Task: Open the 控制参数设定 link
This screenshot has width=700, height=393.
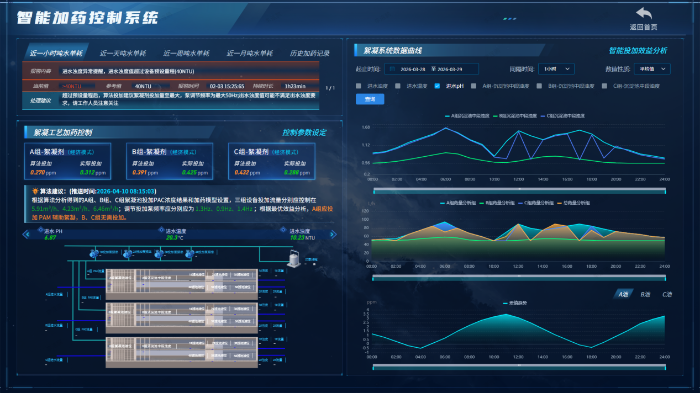Action: (304, 133)
